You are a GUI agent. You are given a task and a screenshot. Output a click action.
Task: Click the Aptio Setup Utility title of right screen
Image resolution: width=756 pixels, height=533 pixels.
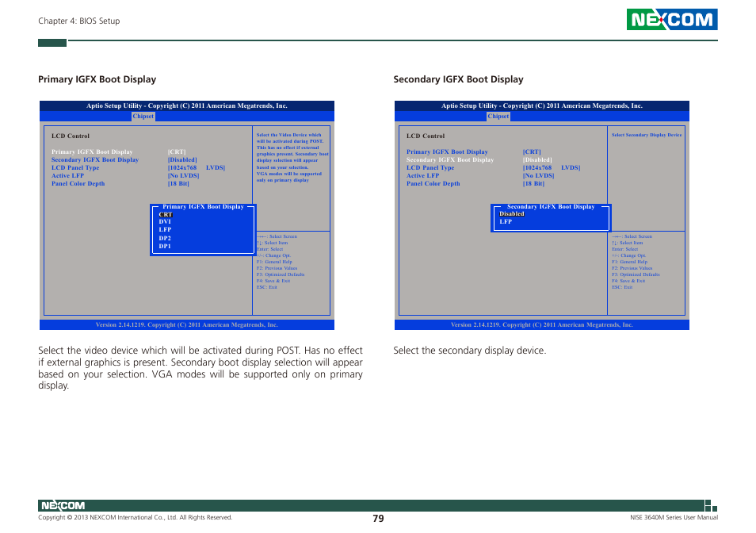[542, 105]
